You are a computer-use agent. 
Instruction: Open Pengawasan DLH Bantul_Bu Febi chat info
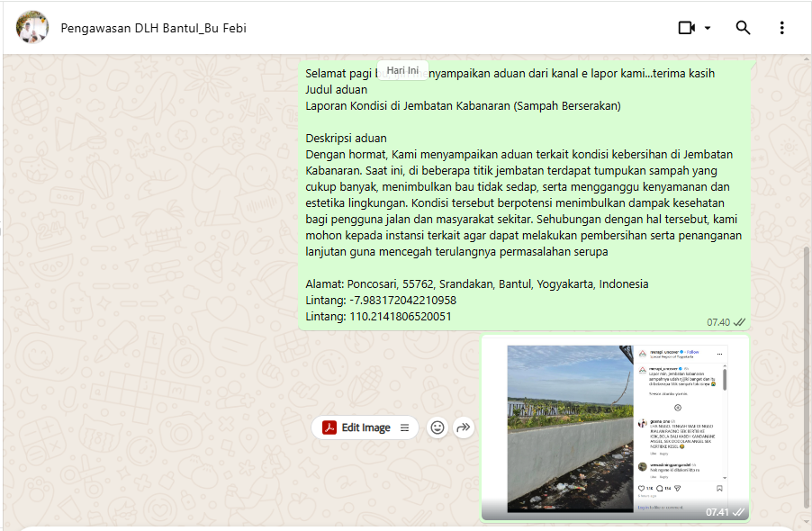[x=153, y=28]
